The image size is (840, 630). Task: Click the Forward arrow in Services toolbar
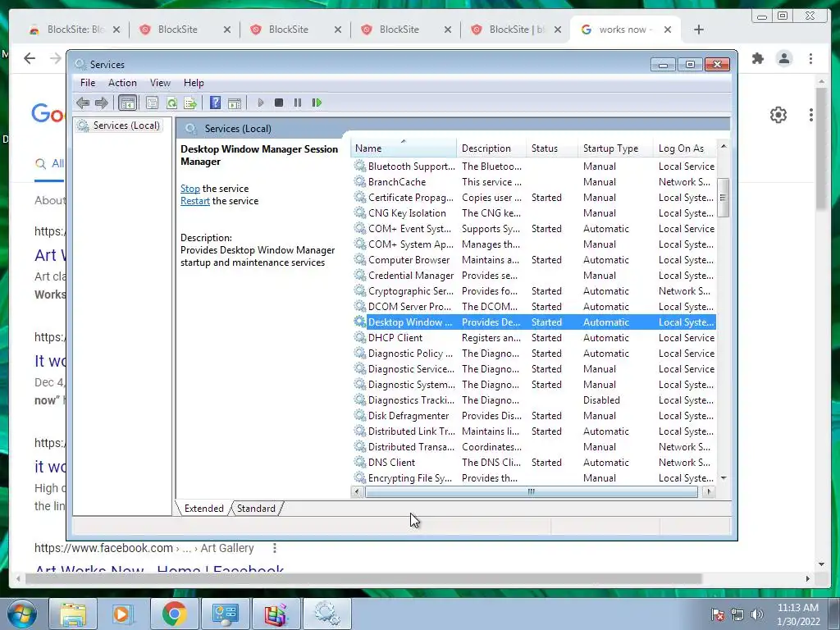[x=101, y=103]
